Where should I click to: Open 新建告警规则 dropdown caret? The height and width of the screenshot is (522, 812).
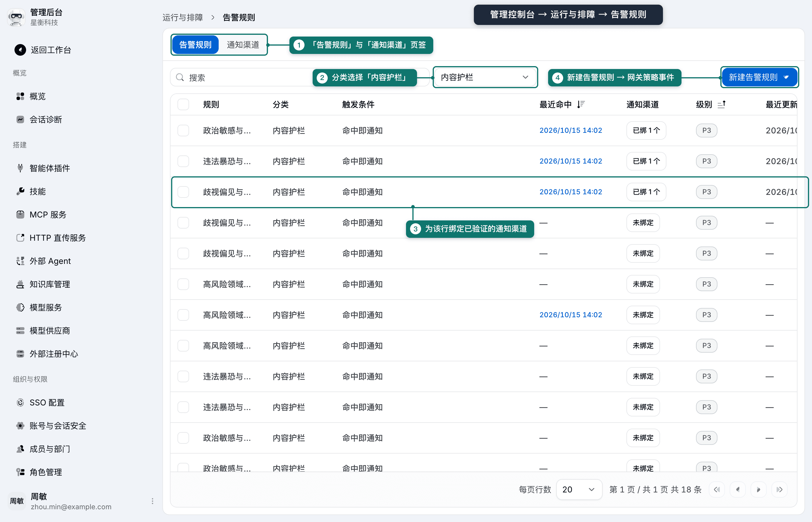[x=786, y=77]
